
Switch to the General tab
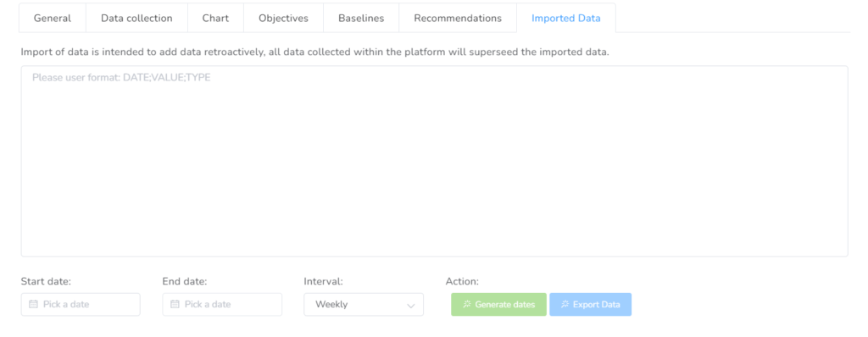click(x=53, y=19)
